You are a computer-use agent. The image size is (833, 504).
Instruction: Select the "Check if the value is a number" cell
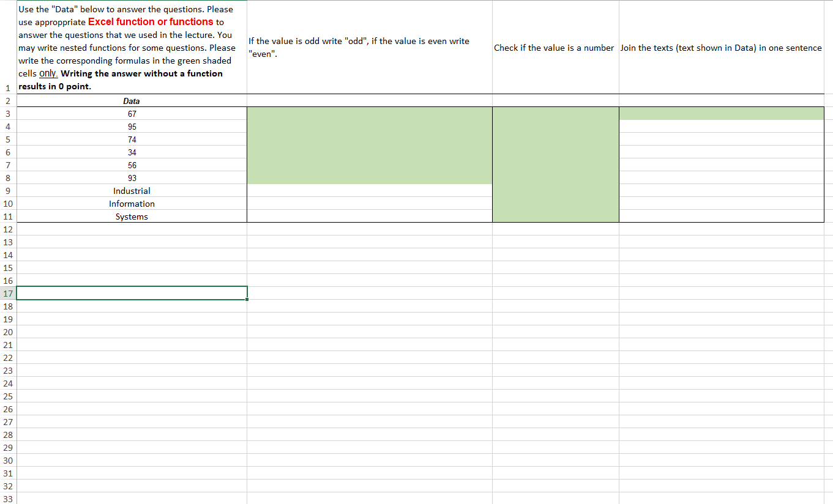(x=556, y=47)
